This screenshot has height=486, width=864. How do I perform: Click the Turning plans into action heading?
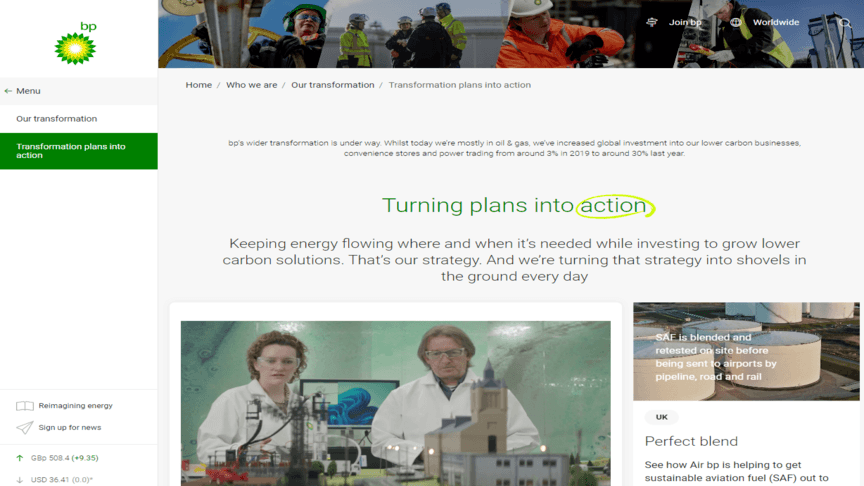518,206
